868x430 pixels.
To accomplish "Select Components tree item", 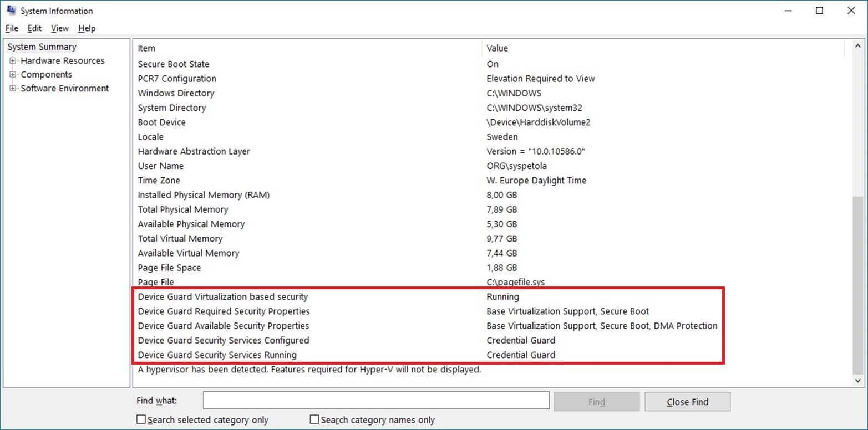I will tap(47, 75).
